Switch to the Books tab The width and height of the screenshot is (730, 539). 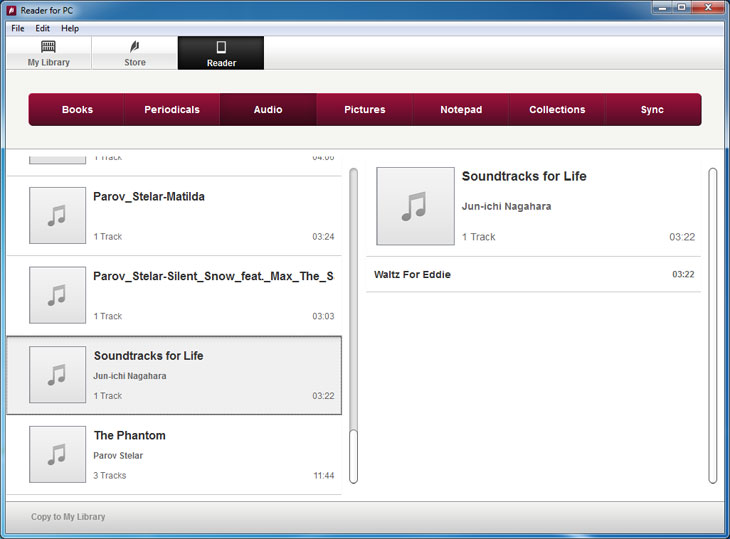tap(77, 110)
